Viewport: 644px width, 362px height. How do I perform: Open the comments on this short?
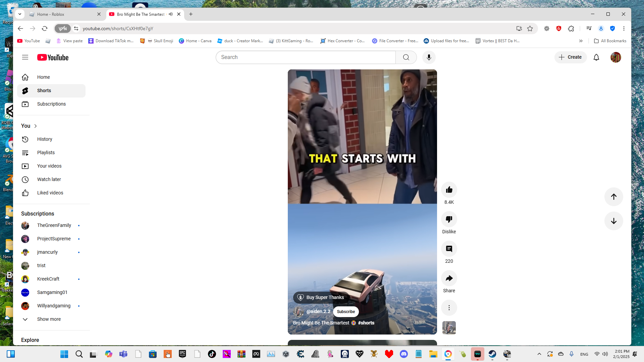coord(449,249)
